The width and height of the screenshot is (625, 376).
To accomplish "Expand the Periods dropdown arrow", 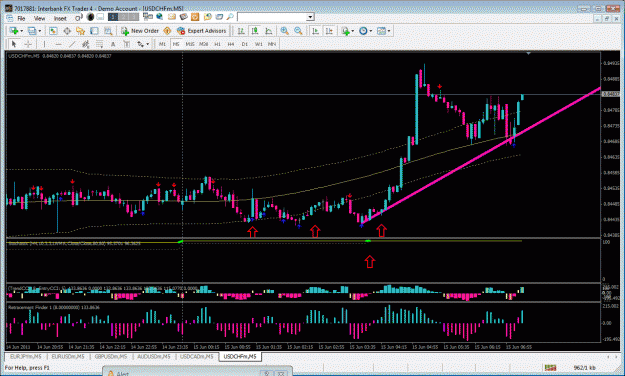I will (371, 31).
